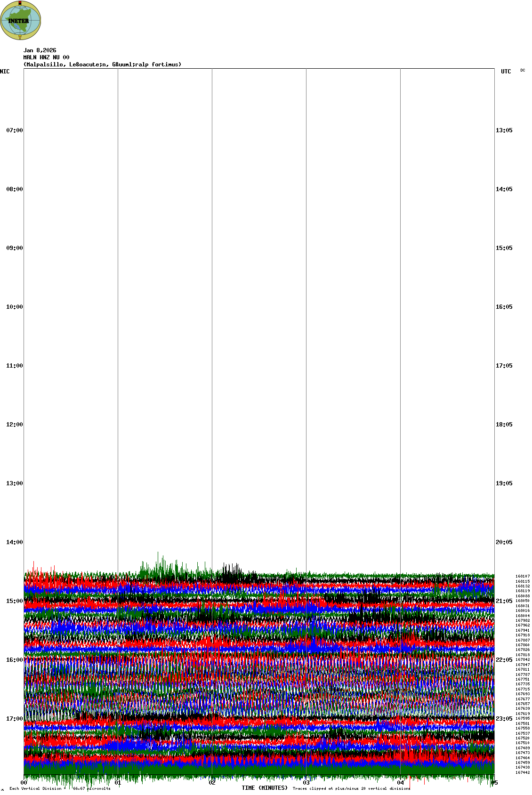The width and height of the screenshot is (532, 795).
Task: Click the Traces clipped footnote text
Action: click(x=351, y=788)
